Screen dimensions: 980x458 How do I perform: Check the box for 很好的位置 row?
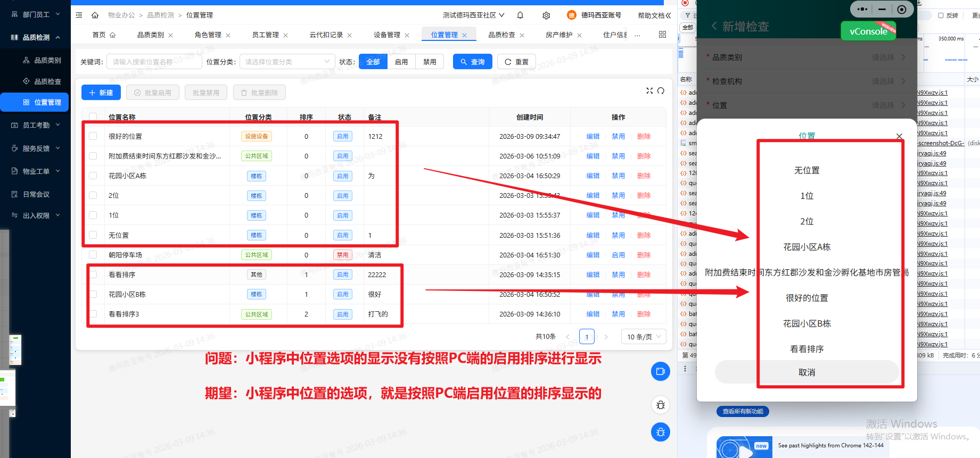[x=93, y=136]
